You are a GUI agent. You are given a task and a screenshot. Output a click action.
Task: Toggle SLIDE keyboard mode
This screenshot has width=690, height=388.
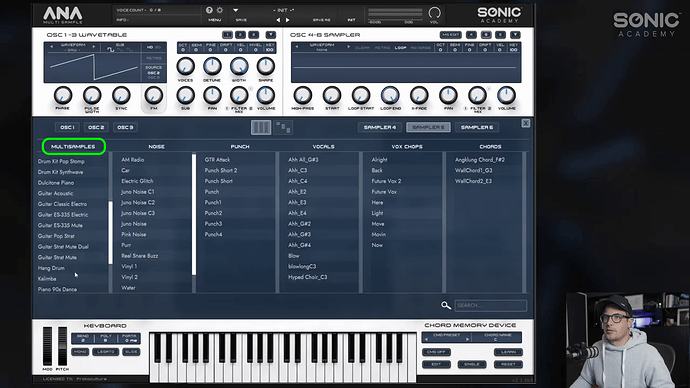[x=131, y=352]
